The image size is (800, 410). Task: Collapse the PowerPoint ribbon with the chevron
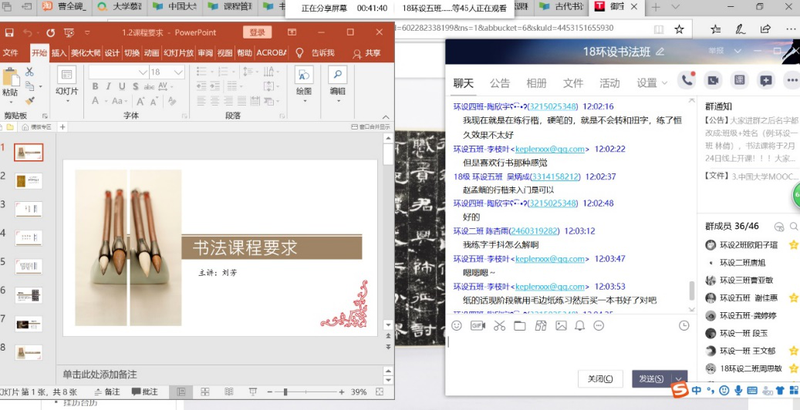(386, 117)
